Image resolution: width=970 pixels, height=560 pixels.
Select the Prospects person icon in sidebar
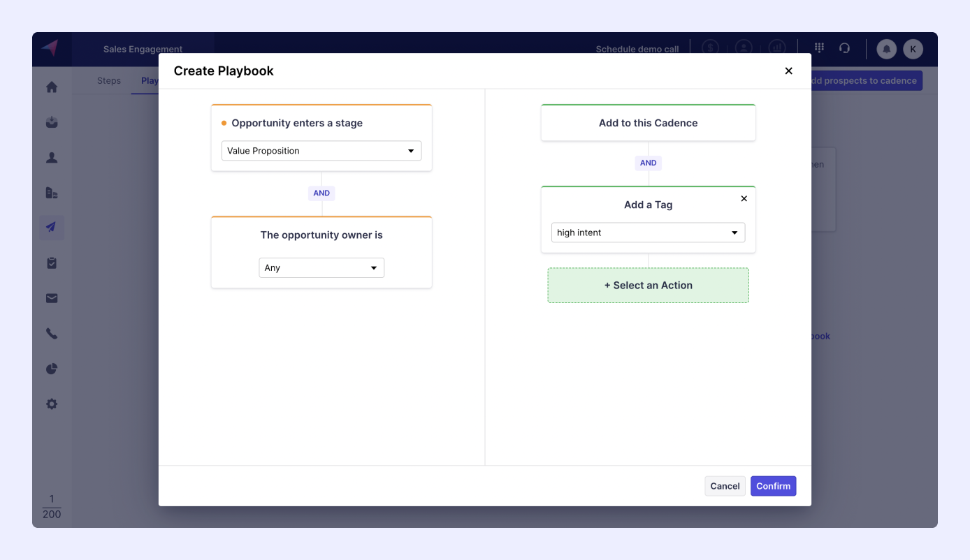pyautogui.click(x=51, y=157)
